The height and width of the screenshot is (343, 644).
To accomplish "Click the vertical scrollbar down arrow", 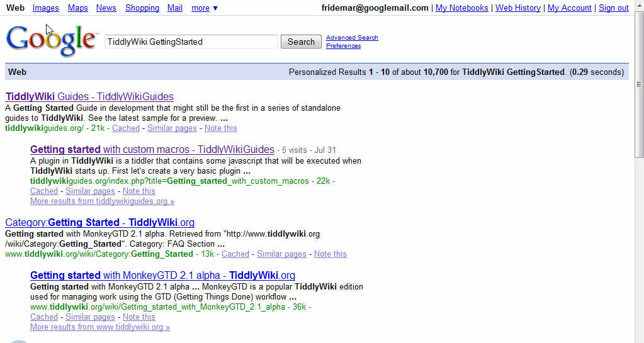I will point(639,338).
